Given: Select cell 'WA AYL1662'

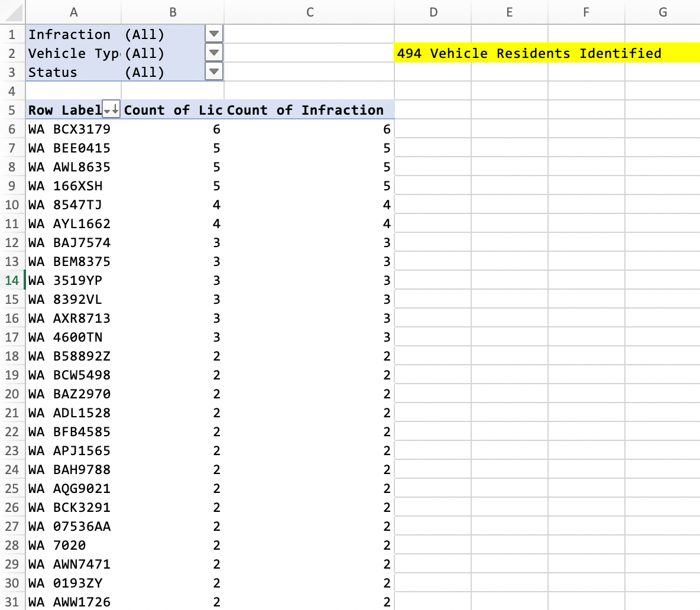Looking at the screenshot, I should pyautogui.click(x=74, y=223).
